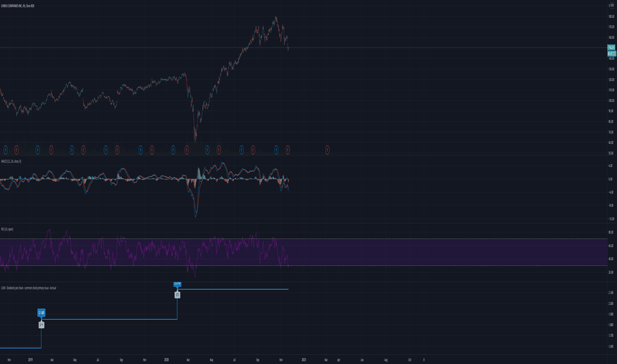
Task: Select the RSI indicator legend
Action: pyautogui.click(x=7, y=229)
